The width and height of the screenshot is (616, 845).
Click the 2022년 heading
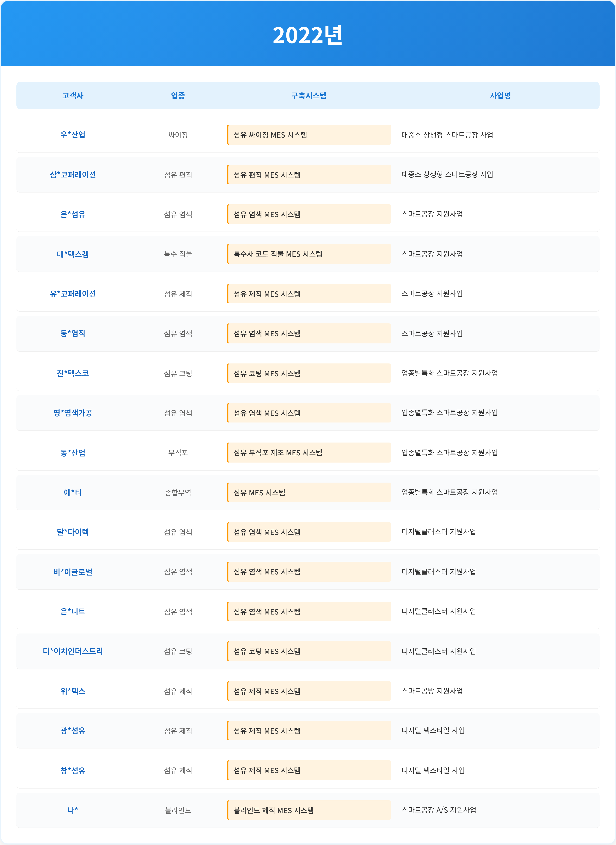point(308,35)
